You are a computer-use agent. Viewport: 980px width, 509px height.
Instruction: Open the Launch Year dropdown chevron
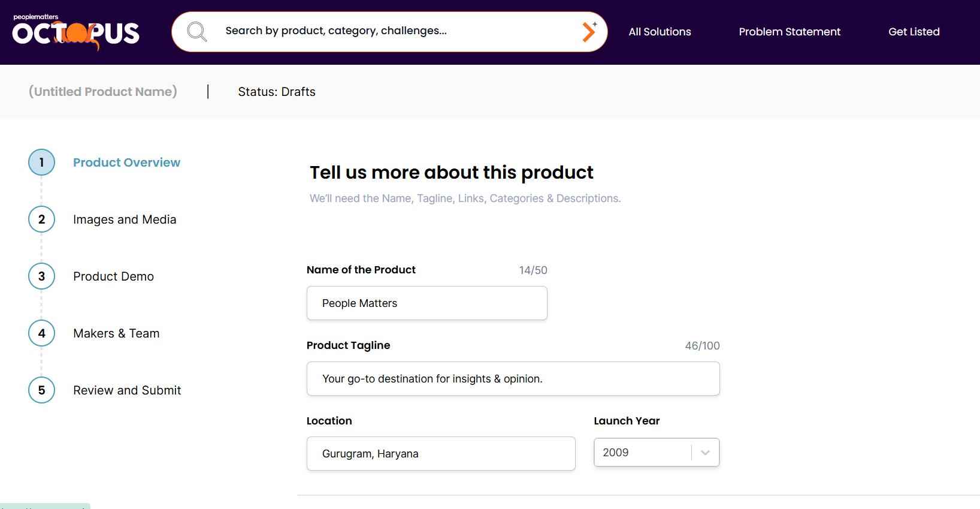(x=705, y=453)
